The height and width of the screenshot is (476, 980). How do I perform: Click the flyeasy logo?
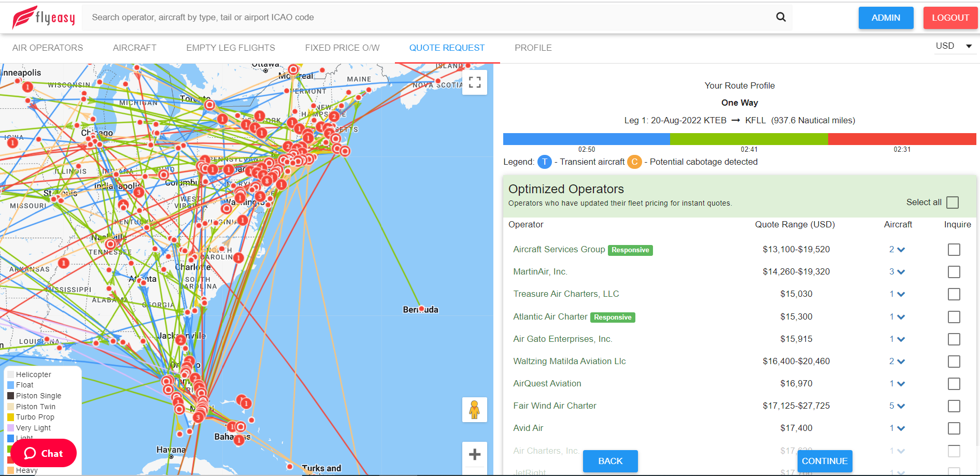coord(44,18)
